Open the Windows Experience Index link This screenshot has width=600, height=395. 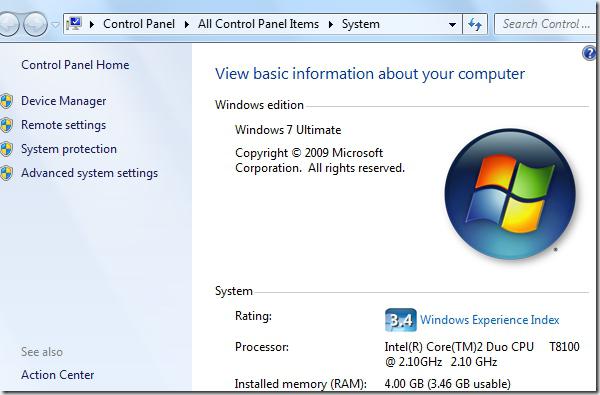coord(490,320)
